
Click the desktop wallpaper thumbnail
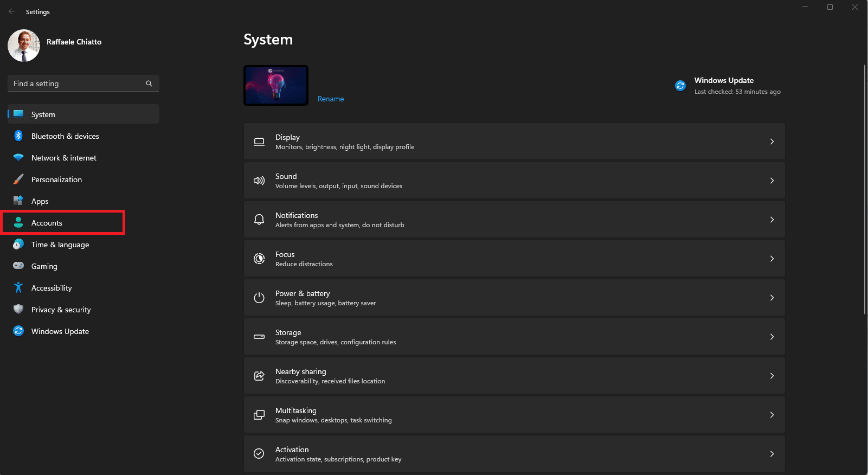pos(276,86)
